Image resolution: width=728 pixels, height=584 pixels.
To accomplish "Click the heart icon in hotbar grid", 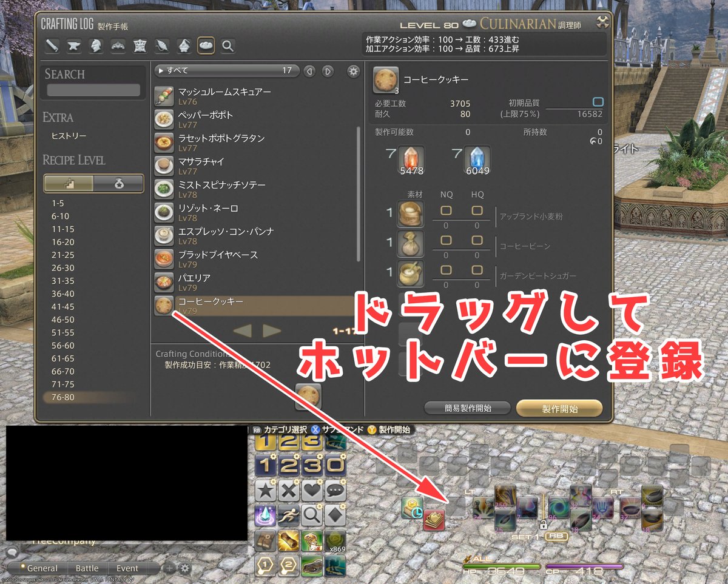I will pos(312,490).
